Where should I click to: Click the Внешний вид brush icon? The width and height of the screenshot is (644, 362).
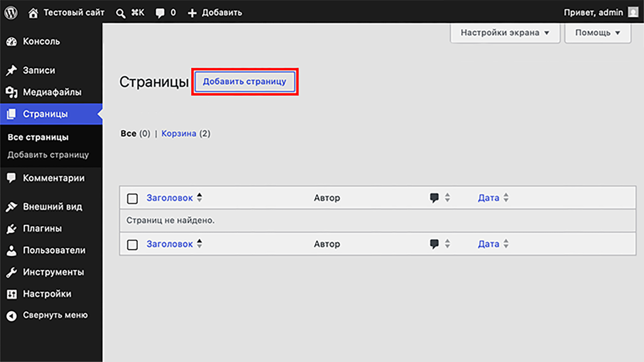tap(12, 206)
